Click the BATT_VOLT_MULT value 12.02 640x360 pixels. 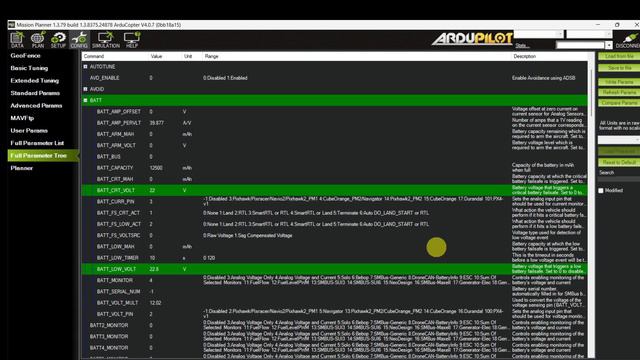155,303
